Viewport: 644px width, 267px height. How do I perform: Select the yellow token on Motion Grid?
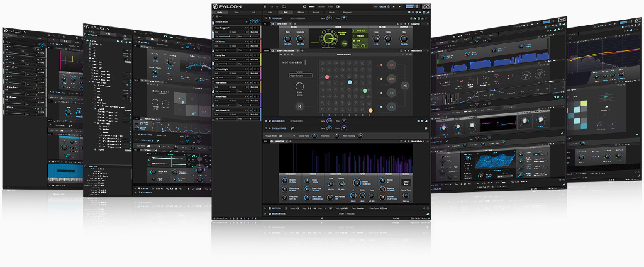pyautogui.click(x=370, y=110)
